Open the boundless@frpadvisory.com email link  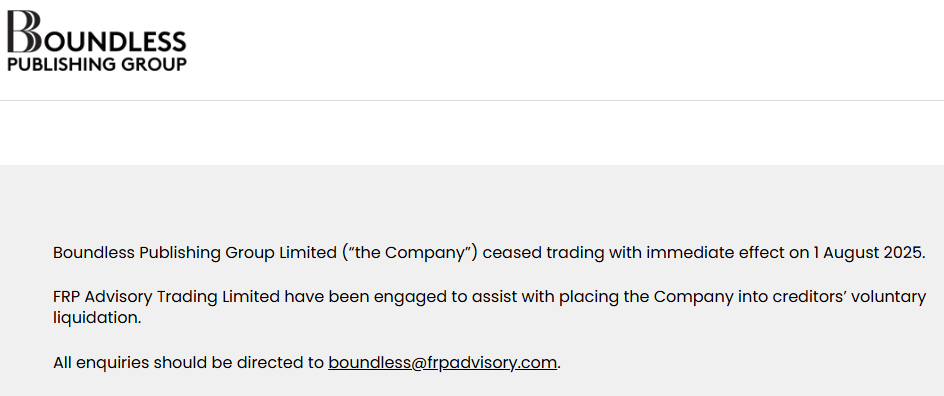click(x=442, y=362)
